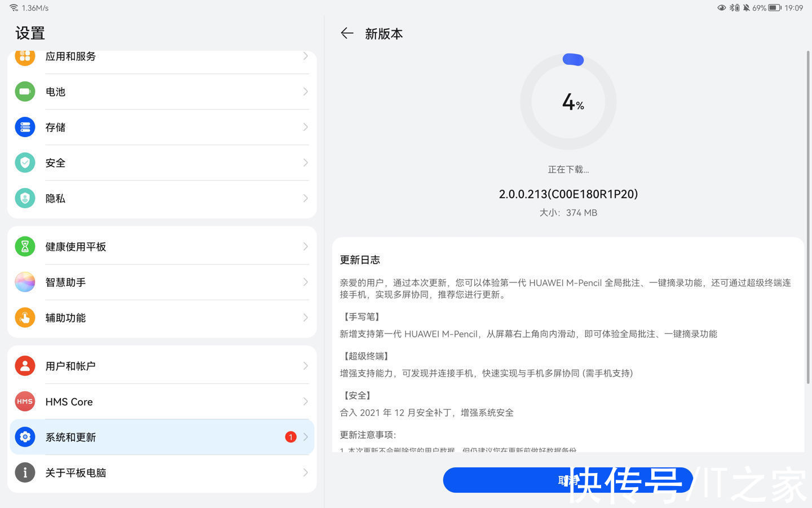Viewport: 812px width, 508px height.
Task: Tap the 智慧助手 colorful icon
Action: 25,282
